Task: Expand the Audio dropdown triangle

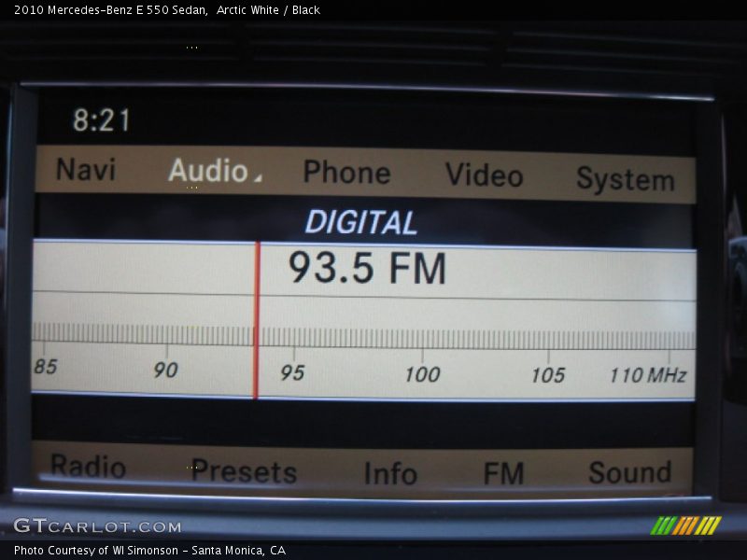Action: click(258, 177)
